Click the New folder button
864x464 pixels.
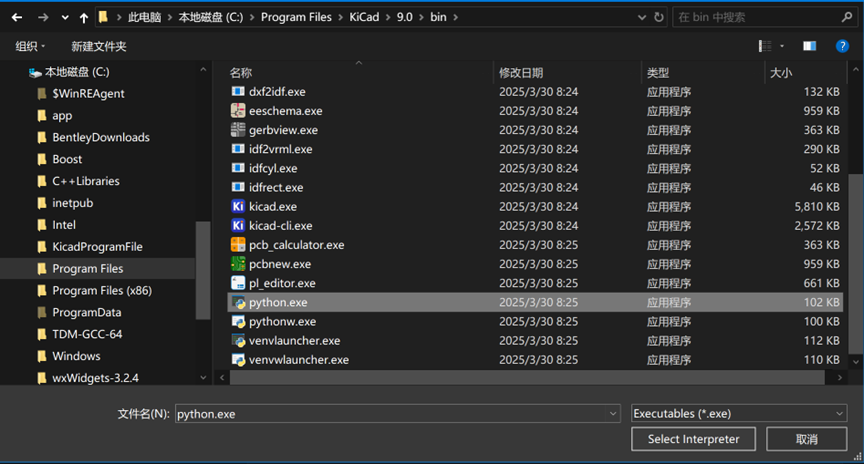pyautogui.click(x=99, y=46)
